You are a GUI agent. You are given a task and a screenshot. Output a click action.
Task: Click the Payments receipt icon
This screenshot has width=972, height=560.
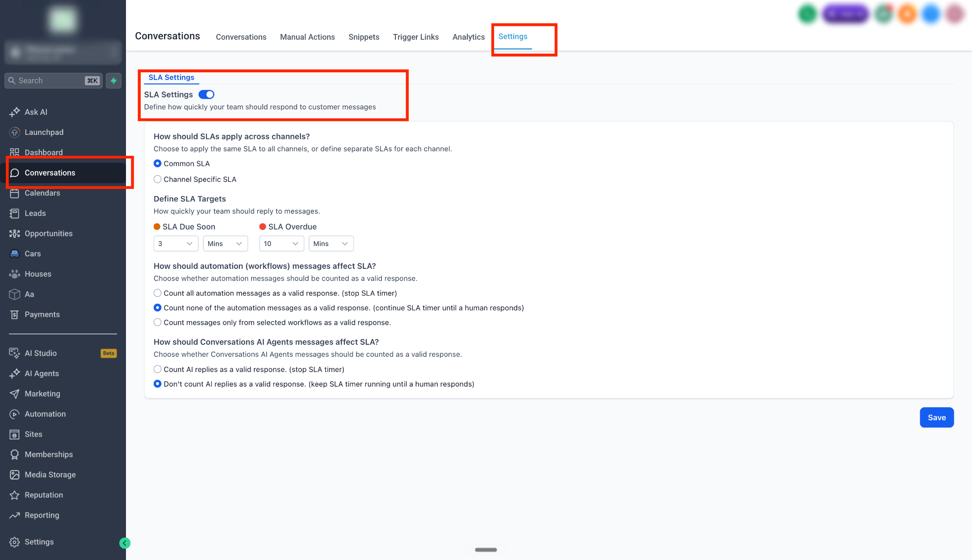pos(14,314)
